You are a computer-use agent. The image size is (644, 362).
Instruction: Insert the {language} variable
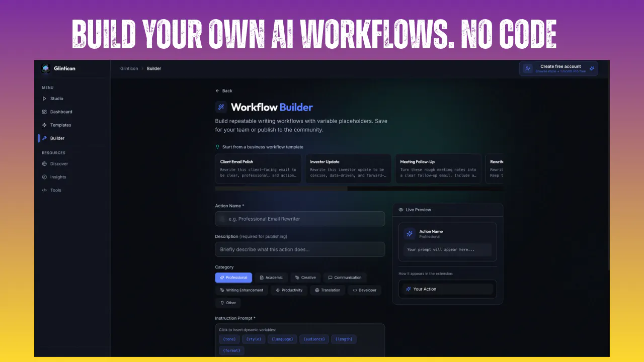click(282, 339)
